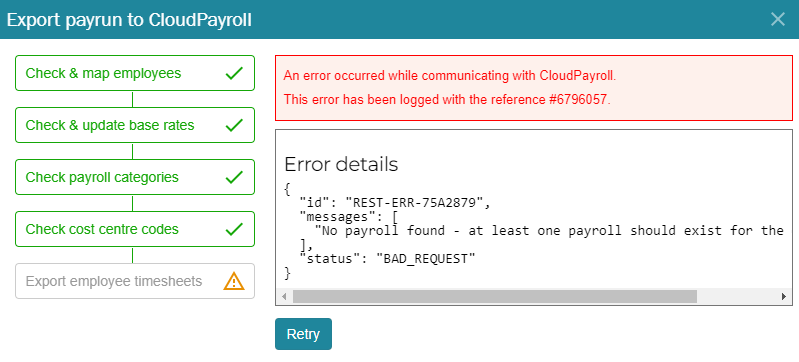Click the error details scroll left arrow
799x362 pixels.
click(284, 296)
